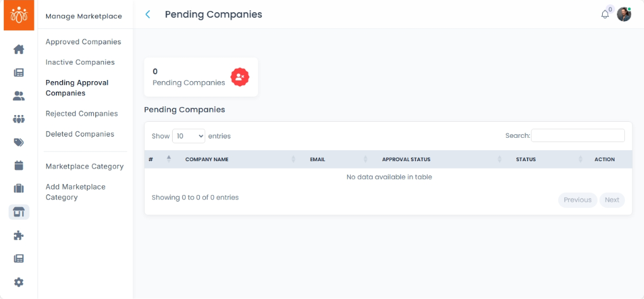Open the show entries dropdown

click(x=189, y=136)
